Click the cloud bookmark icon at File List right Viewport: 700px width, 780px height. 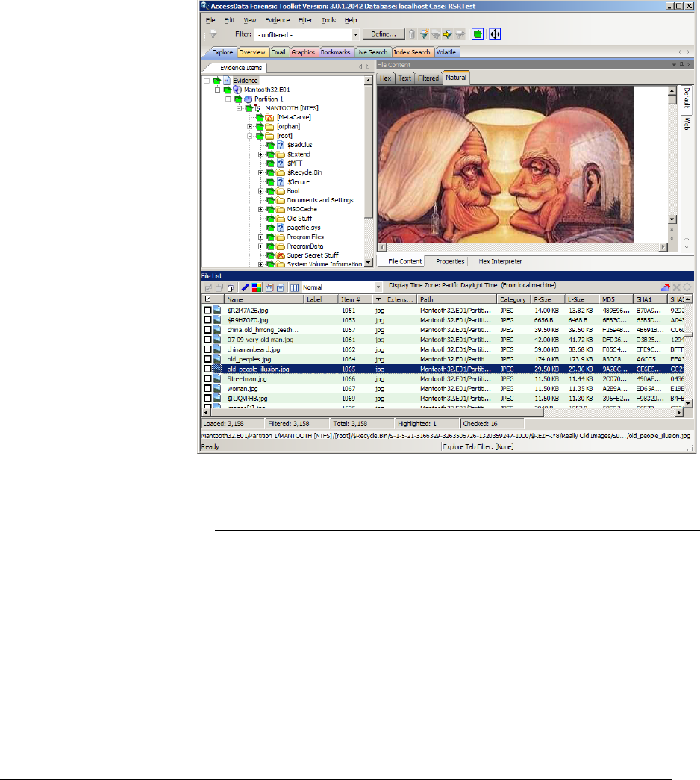click(x=665, y=287)
